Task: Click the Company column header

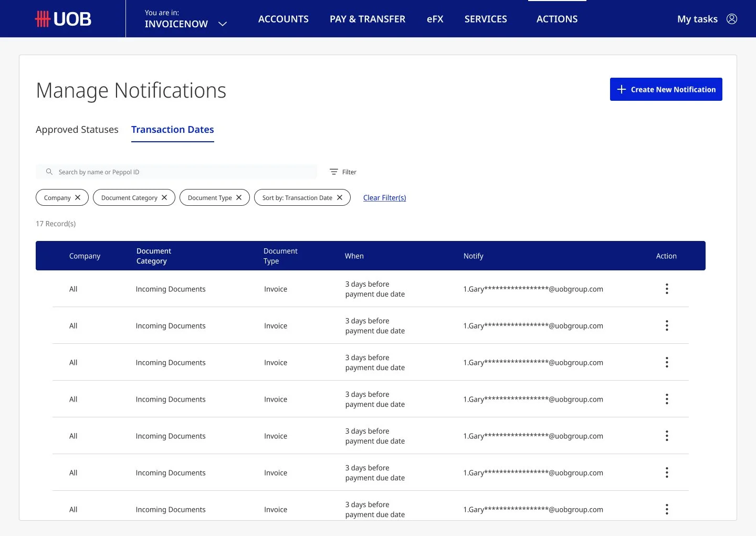Action: tap(85, 256)
